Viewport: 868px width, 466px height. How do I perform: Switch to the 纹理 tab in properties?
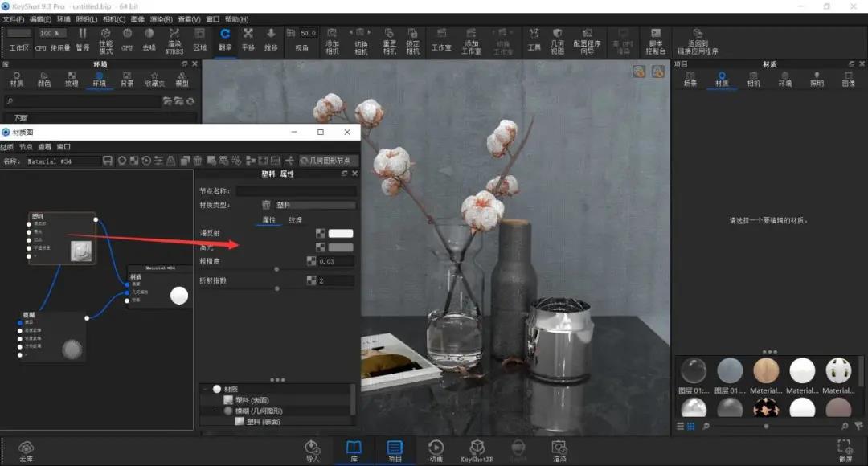coord(295,219)
